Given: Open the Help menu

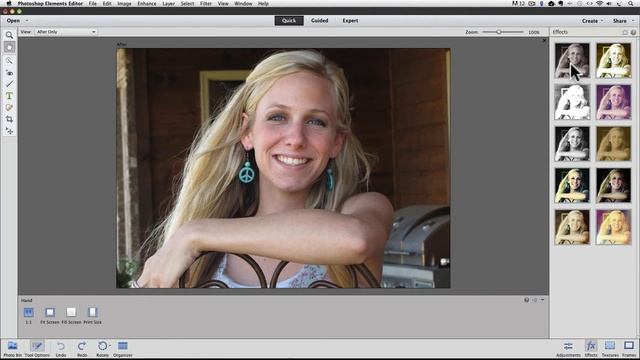Looking at the screenshot, I should [263, 3].
